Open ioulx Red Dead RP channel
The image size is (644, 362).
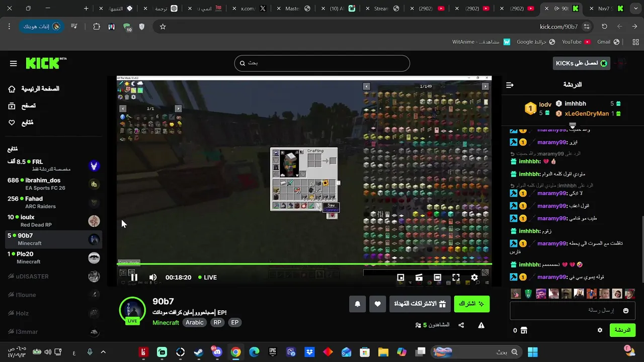click(x=54, y=221)
